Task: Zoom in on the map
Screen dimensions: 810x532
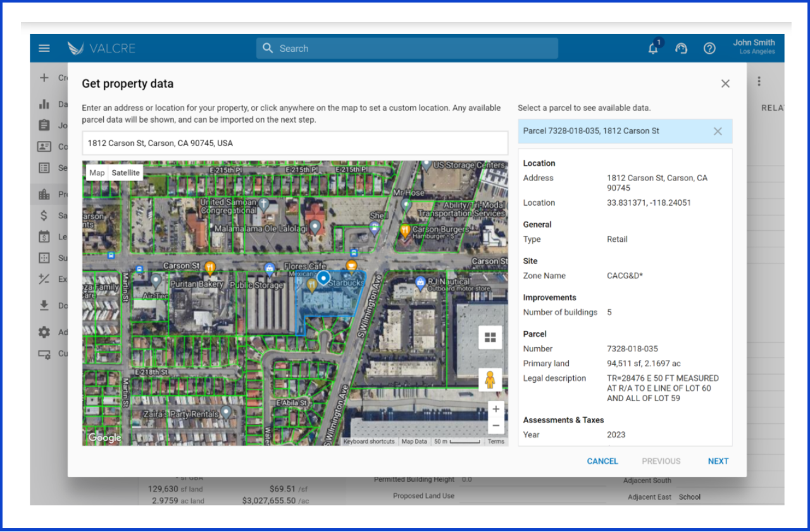Action: (495, 409)
